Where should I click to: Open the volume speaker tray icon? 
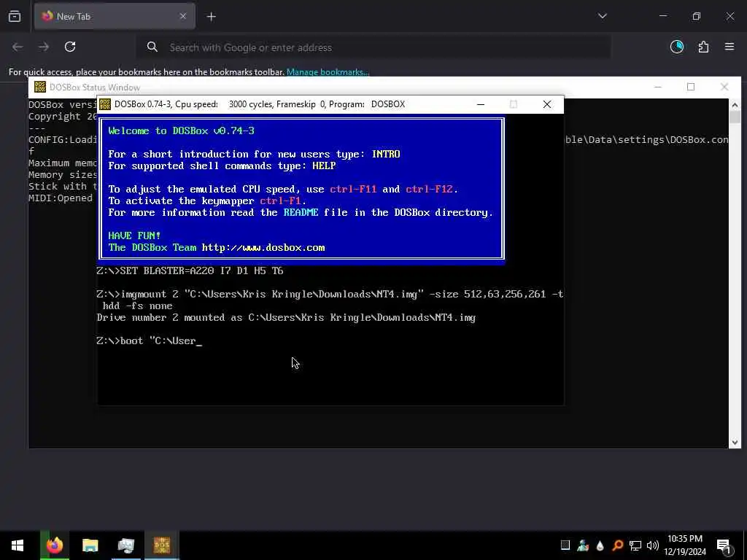click(653, 545)
